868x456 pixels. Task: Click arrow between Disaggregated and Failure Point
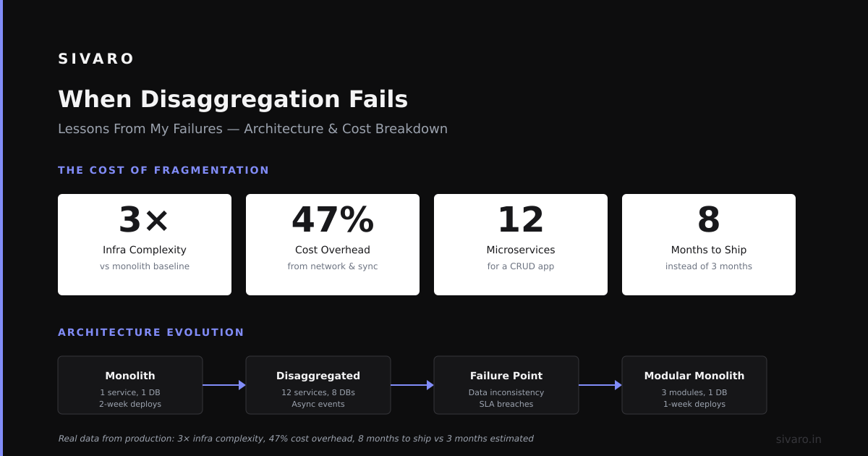[412, 385]
